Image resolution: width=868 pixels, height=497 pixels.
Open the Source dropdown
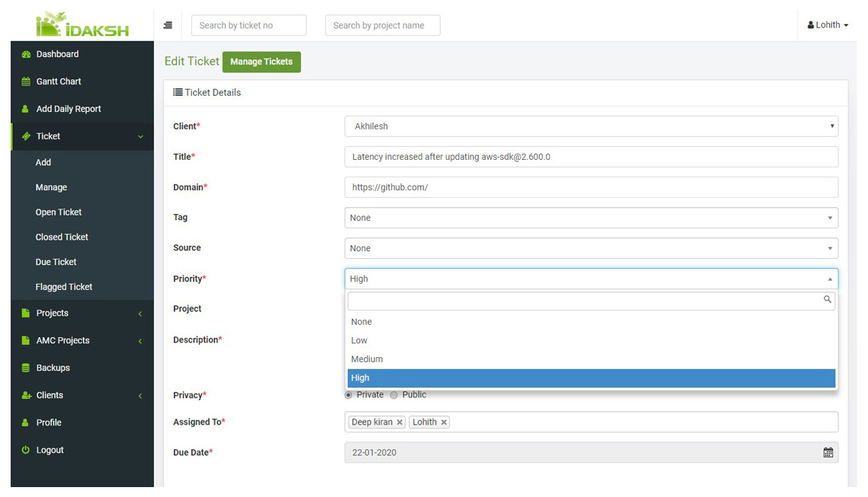(591, 248)
